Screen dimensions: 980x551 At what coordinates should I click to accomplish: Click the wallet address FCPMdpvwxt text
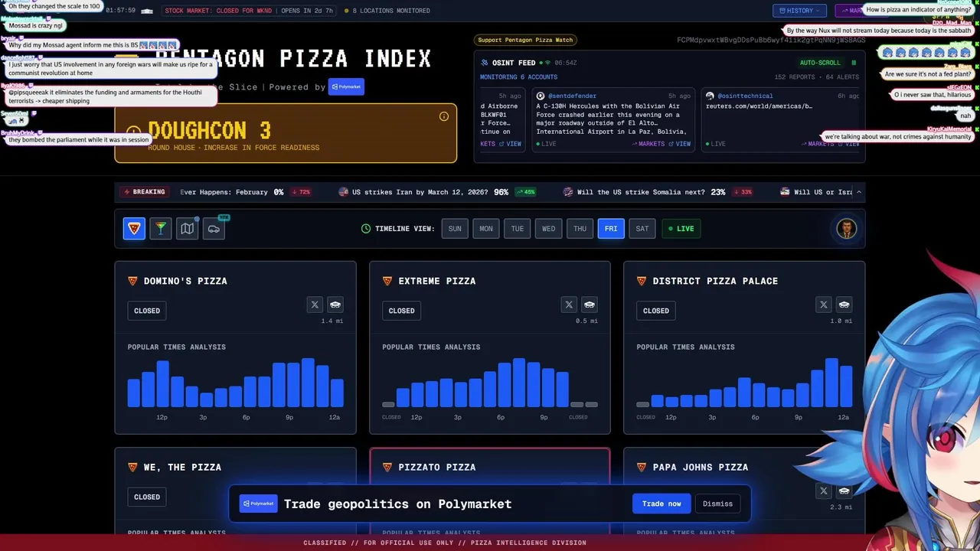click(x=771, y=40)
